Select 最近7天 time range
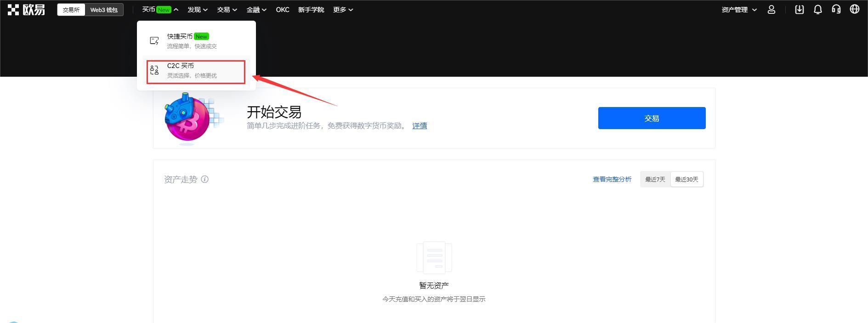The image size is (868, 323). [x=655, y=179]
